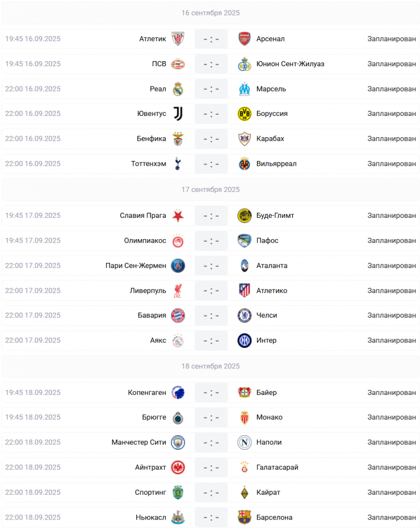The image size is (420, 530).
Task: Open the Челси team link
Action: point(266,315)
